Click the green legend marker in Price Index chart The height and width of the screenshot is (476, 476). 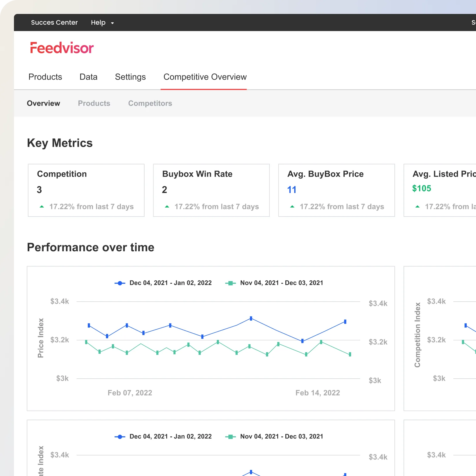(x=230, y=283)
